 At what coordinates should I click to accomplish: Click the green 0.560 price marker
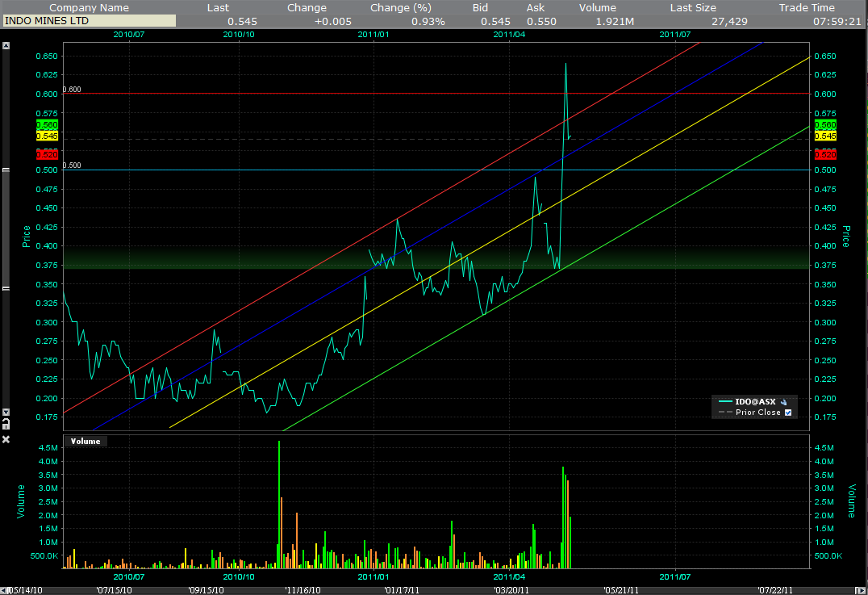click(48, 125)
